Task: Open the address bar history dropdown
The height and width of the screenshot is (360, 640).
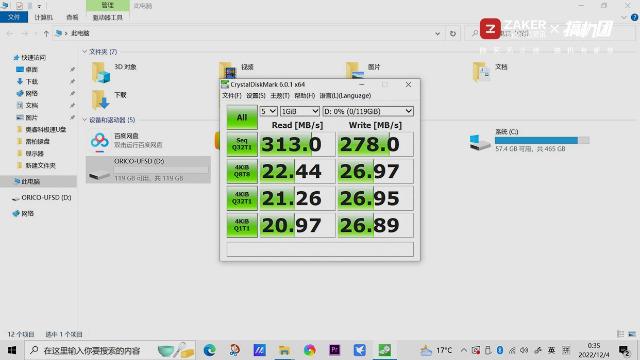Action: 437,33
